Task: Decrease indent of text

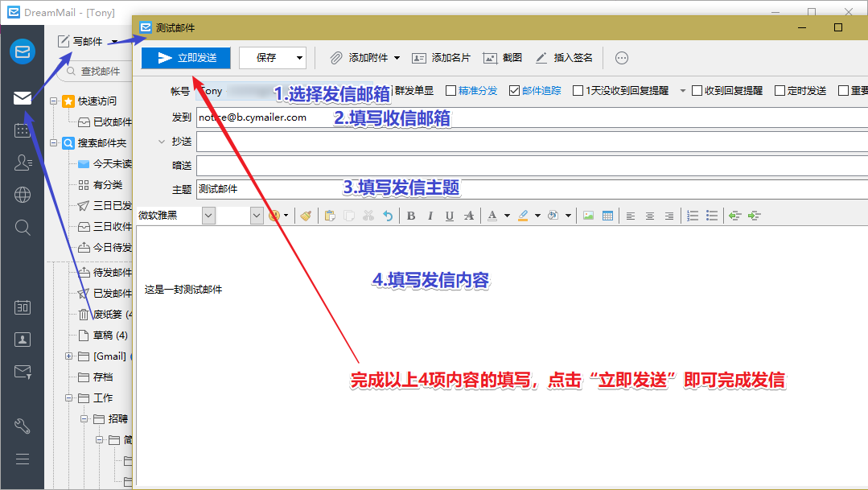Action: pos(734,216)
